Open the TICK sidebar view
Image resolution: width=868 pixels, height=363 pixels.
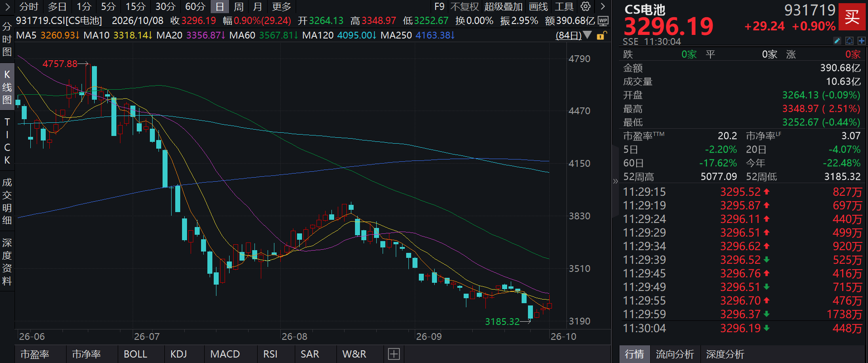7,141
